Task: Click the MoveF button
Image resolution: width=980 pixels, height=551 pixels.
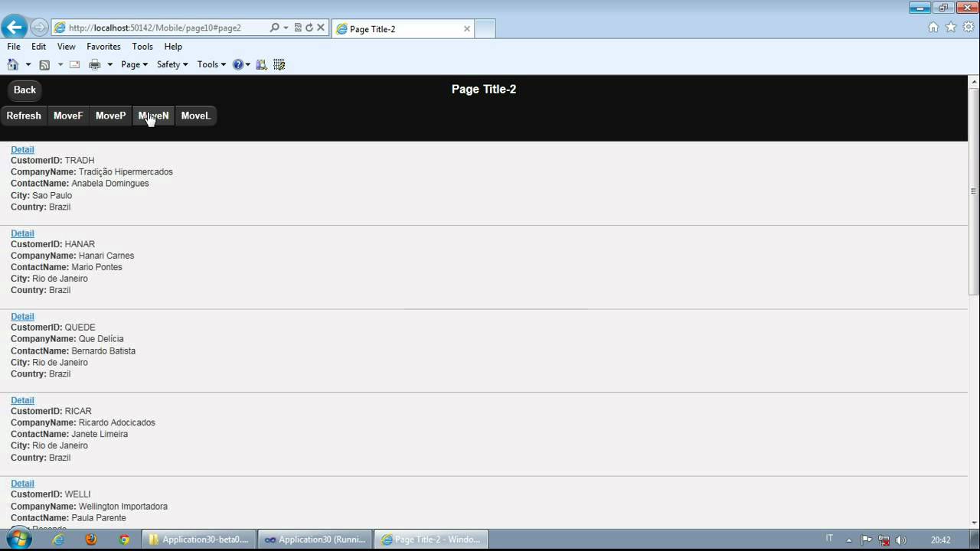Action: pyautogui.click(x=68, y=116)
